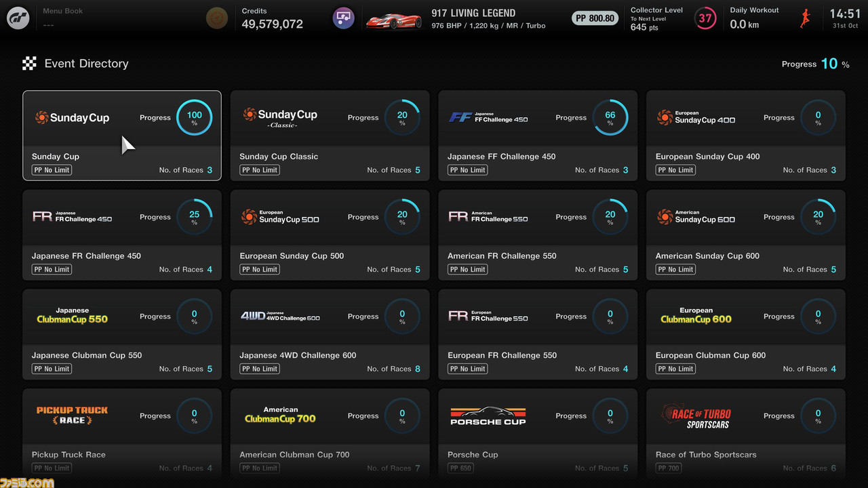This screenshot has width=868, height=488.
Task: Click the overall Progress 10 % indicator
Action: (x=816, y=64)
